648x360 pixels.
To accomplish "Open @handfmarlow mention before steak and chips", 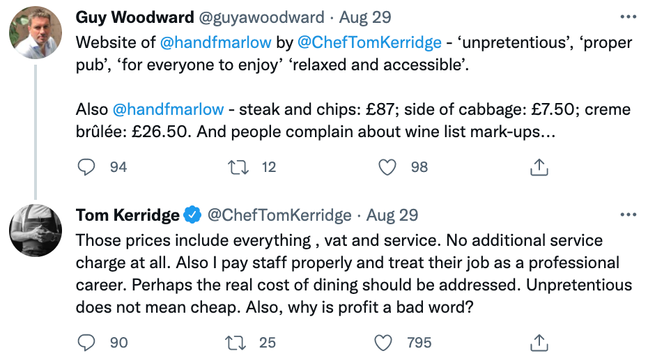I will pos(168,109).
